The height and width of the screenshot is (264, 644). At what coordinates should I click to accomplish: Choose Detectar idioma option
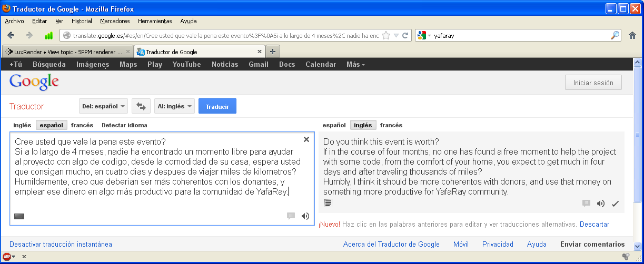pyautogui.click(x=124, y=125)
